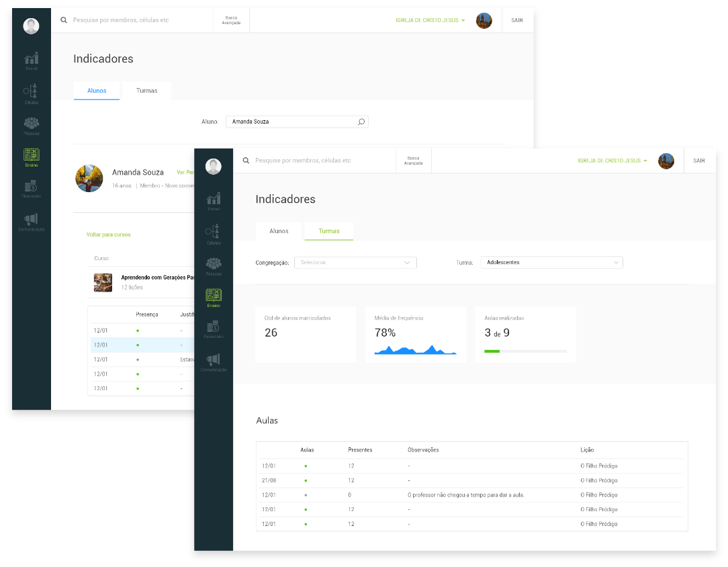Click Observações column header
This screenshot has height=567, width=728.
pos(423,450)
